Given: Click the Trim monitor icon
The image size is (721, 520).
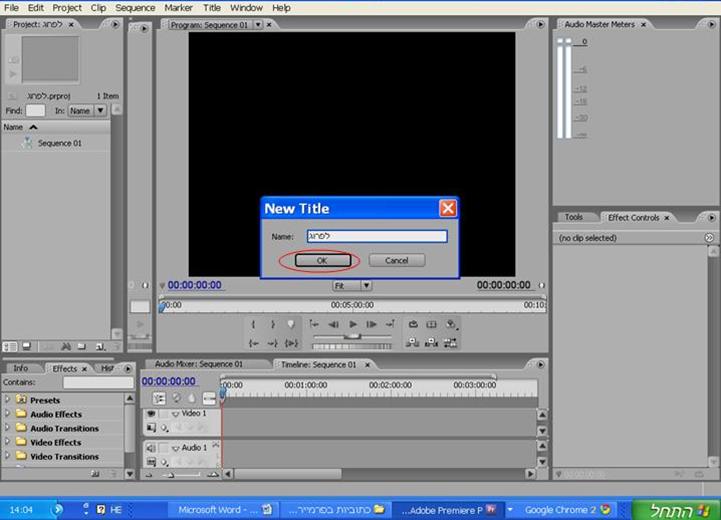Looking at the screenshot, I should pyautogui.click(x=451, y=343).
